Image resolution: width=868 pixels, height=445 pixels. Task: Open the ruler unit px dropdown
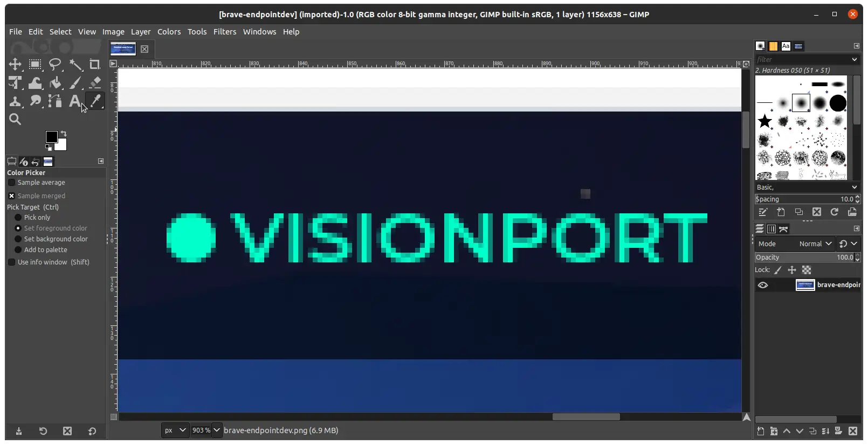(175, 430)
